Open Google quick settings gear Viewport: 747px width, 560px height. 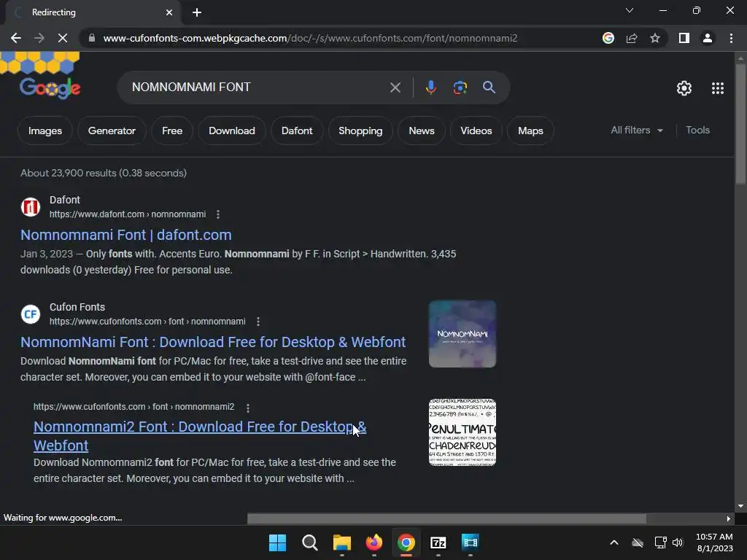[x=684, y=88]
